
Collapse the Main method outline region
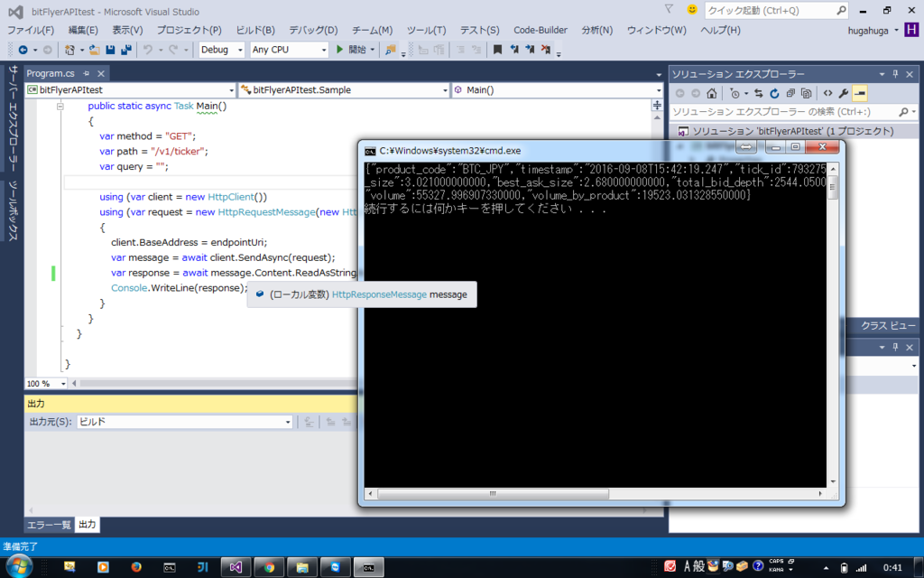point(60,107)
